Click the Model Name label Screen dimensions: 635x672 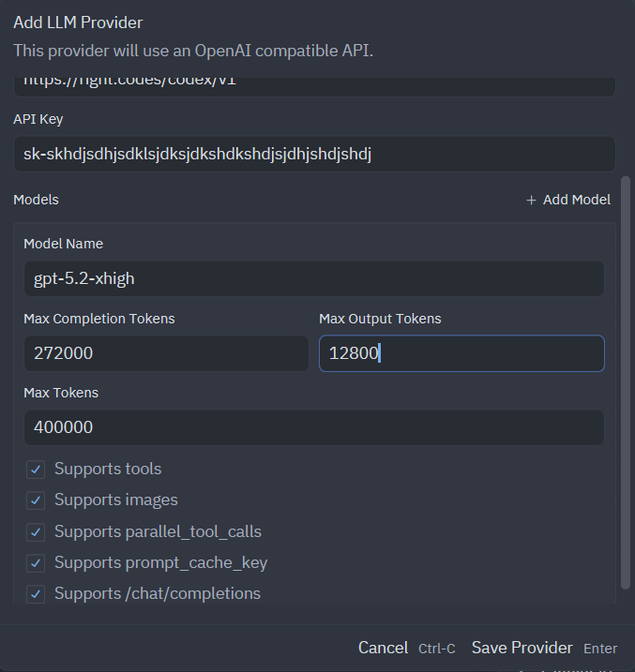(63, 244)
